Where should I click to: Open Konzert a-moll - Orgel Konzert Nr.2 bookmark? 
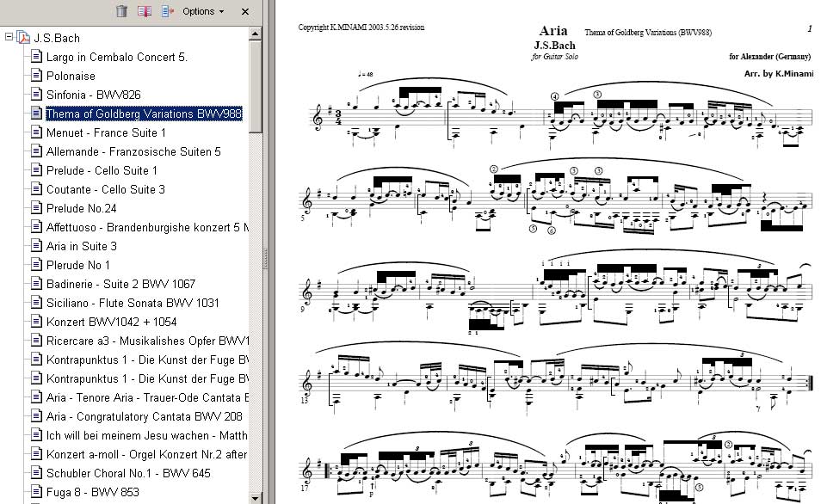(x=146, y=454)
